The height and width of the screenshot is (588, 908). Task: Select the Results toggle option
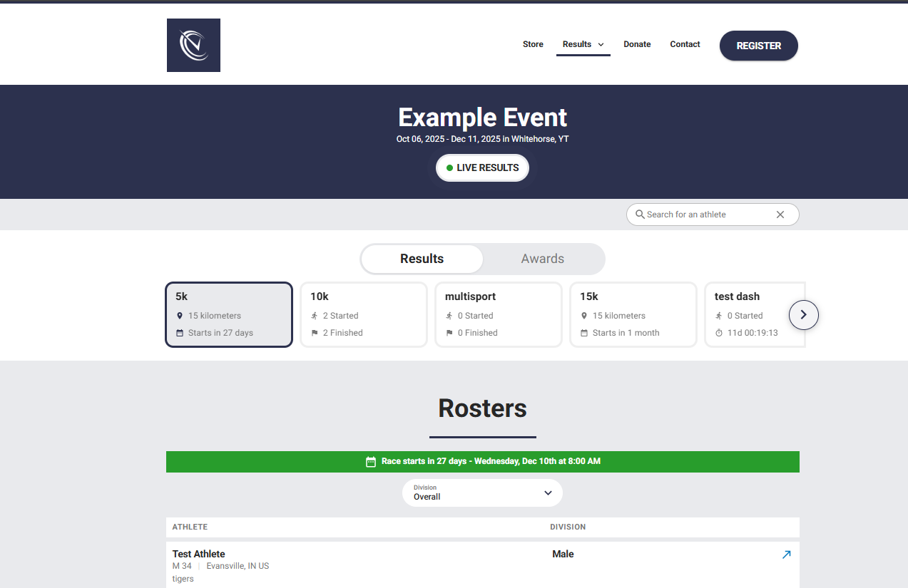(x=422, y=259)
